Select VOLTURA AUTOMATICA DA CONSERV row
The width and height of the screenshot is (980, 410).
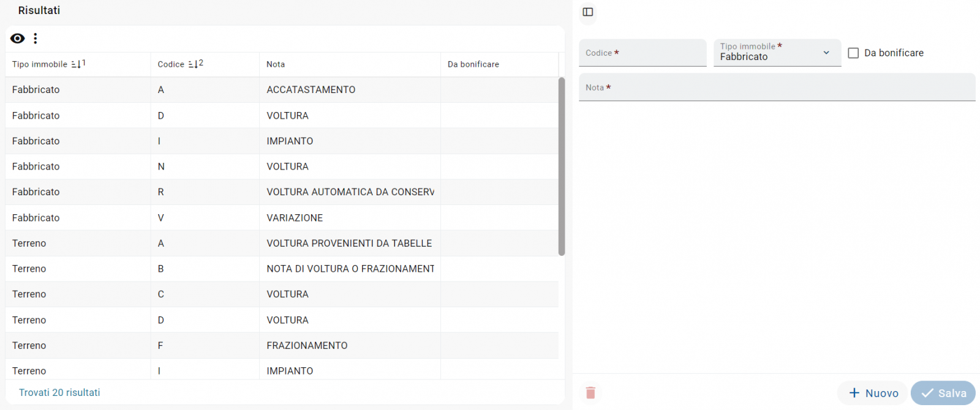pos(282,192)
